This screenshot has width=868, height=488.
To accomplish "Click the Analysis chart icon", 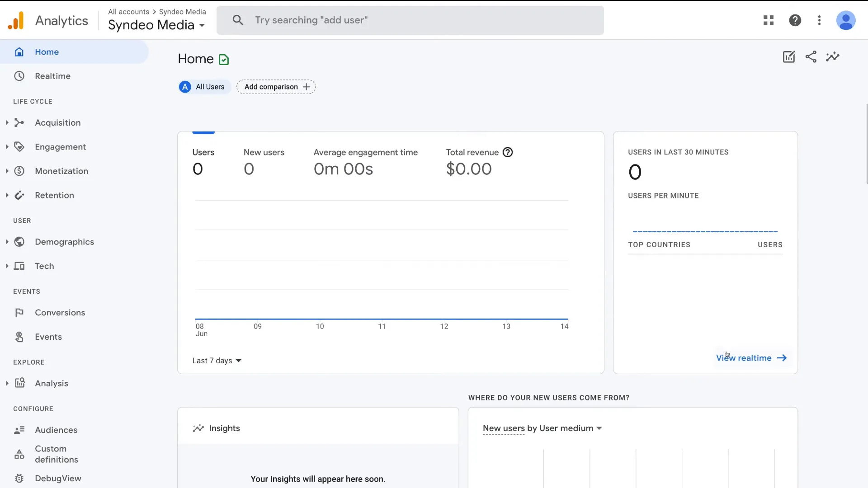I will 20,383.
